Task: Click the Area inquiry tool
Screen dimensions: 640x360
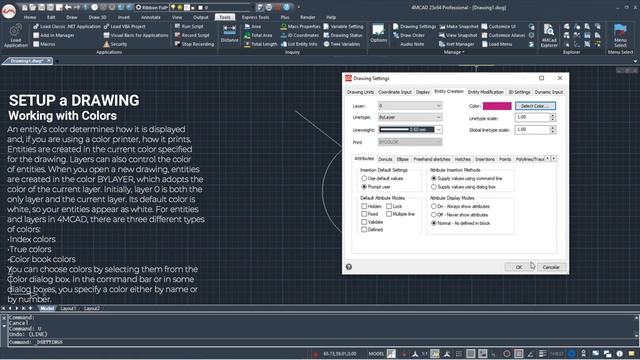Action: tap(253, 26)
